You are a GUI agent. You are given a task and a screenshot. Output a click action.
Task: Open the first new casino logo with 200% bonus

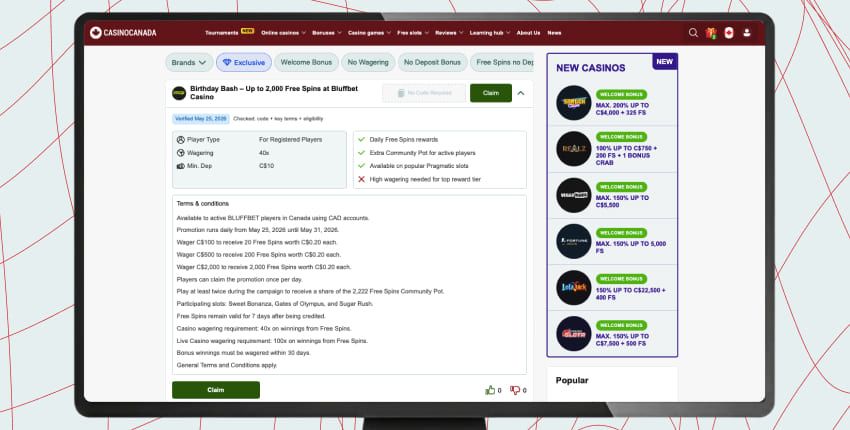[x=574, y=102]
